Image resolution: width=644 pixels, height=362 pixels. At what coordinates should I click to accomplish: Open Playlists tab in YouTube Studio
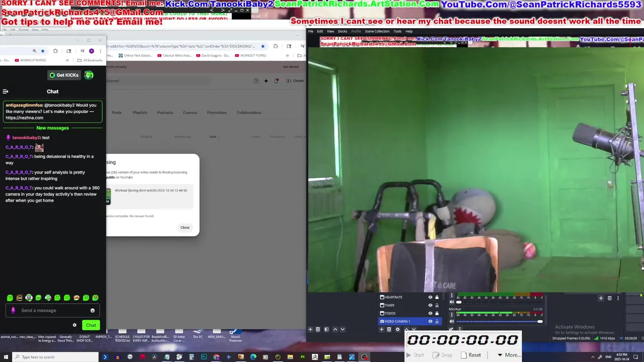coord(140,113)
